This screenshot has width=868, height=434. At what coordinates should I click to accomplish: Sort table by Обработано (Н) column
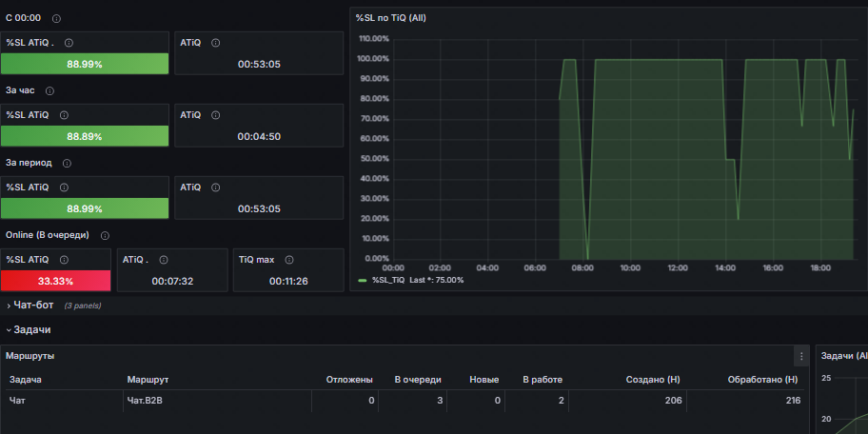[x=762, y=380]
